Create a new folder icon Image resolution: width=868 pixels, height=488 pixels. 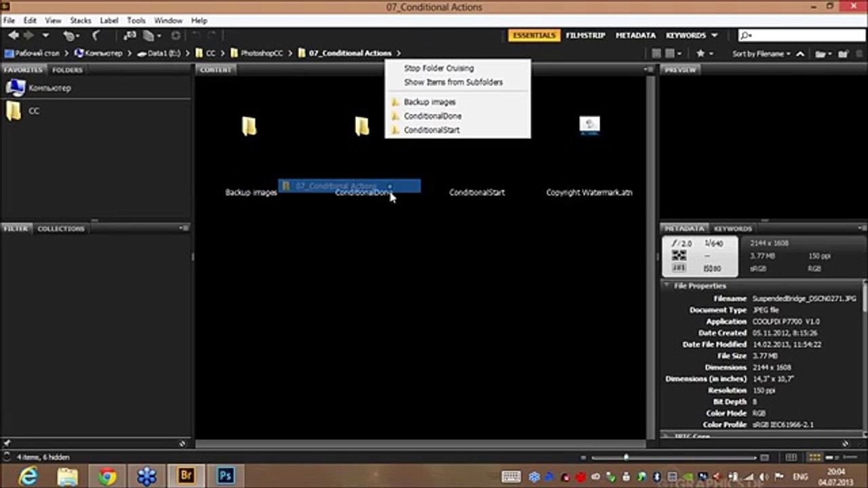pos(843,54)
